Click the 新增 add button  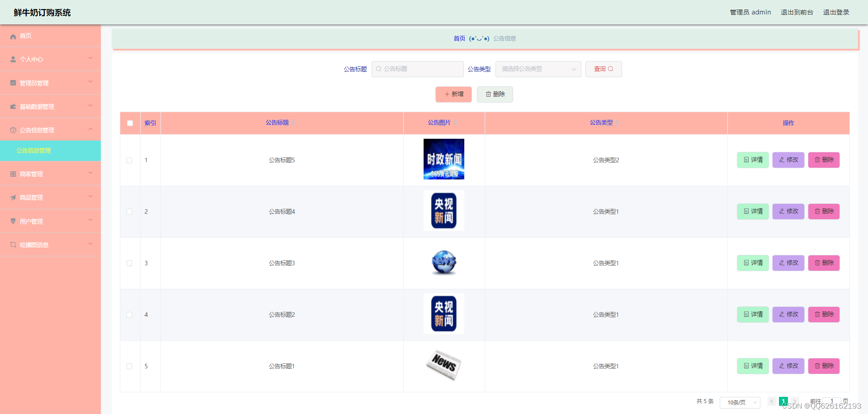[453, 94]
